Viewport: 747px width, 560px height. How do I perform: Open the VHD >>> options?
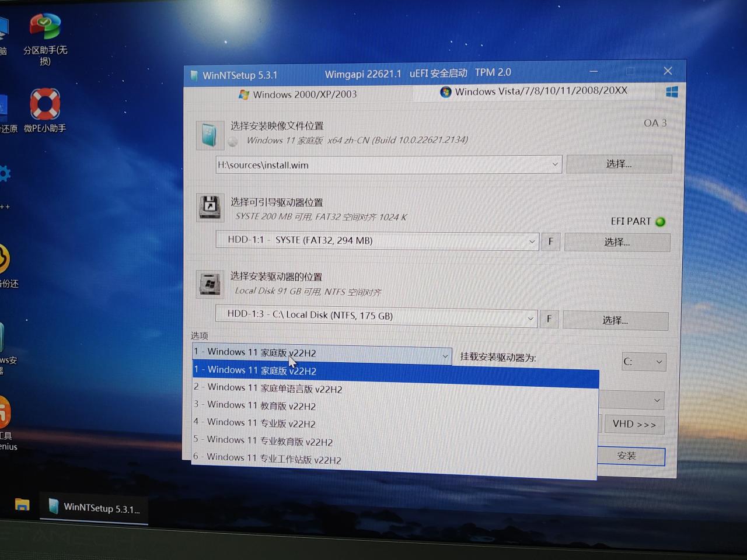634,424
